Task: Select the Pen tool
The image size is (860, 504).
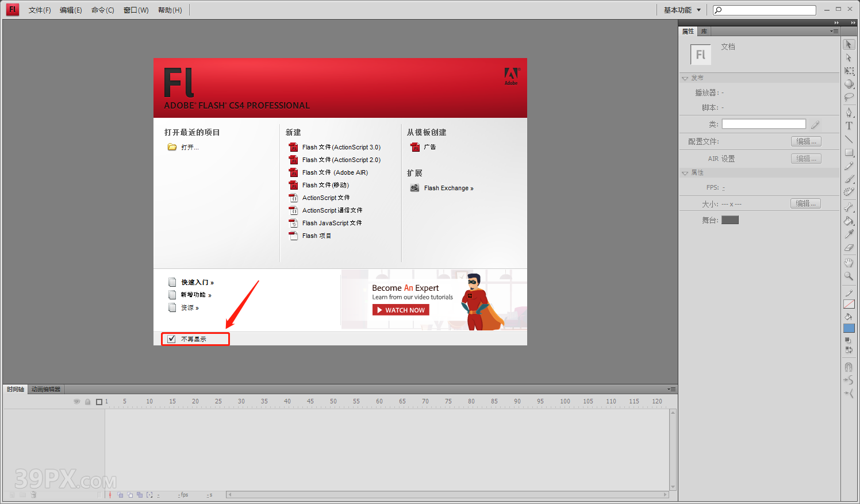Action: click(x=849, y=112)
